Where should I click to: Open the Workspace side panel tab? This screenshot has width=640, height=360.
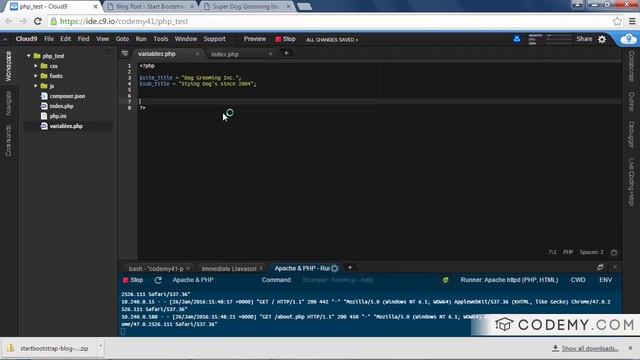click(x=9, y=66)
